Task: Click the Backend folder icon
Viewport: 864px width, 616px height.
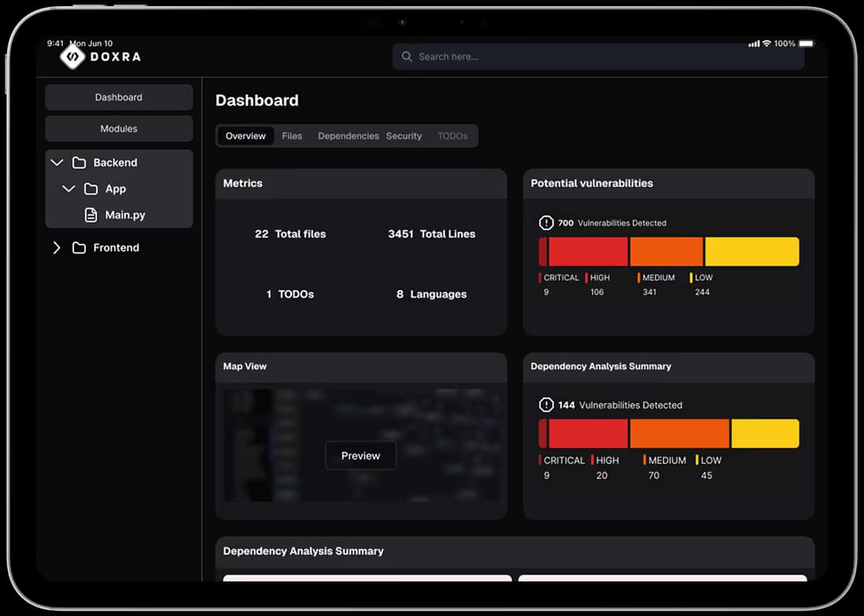Action: (79, 163)
